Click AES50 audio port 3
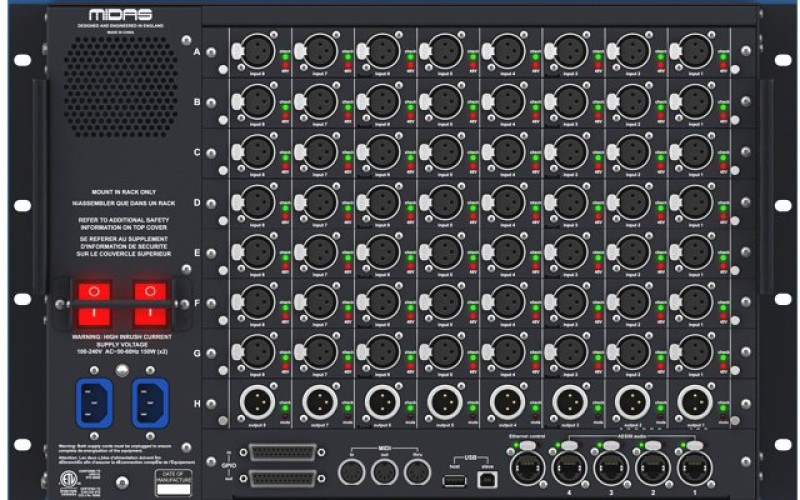Image resolution: width=800 pixels, height=500 pixels. (x=611, y=467)
